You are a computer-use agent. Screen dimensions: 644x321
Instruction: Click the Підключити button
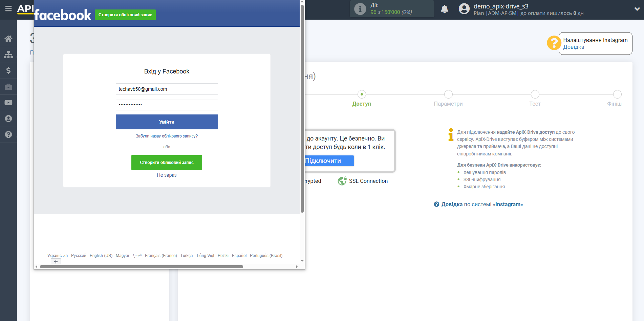coord(329,161)
